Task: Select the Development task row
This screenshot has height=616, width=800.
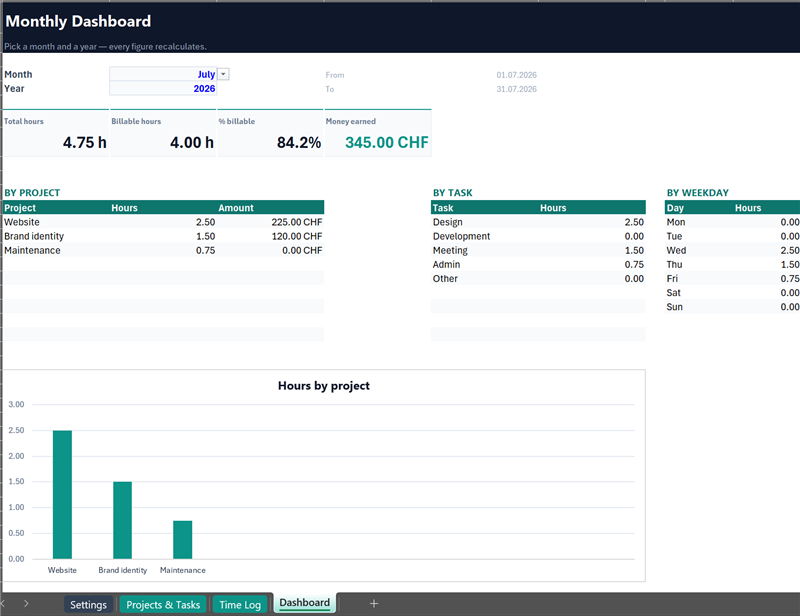Action: (x=538, y=236)
